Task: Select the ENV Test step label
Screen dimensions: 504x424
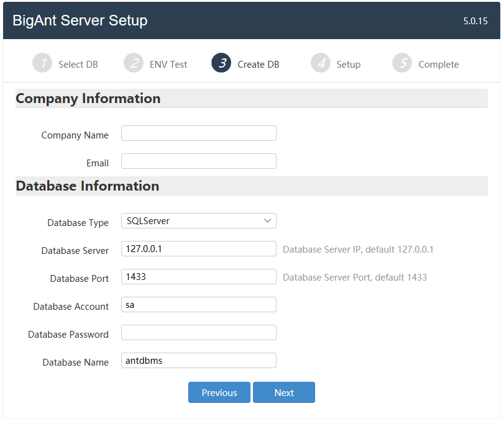Action: click(168, 65)
